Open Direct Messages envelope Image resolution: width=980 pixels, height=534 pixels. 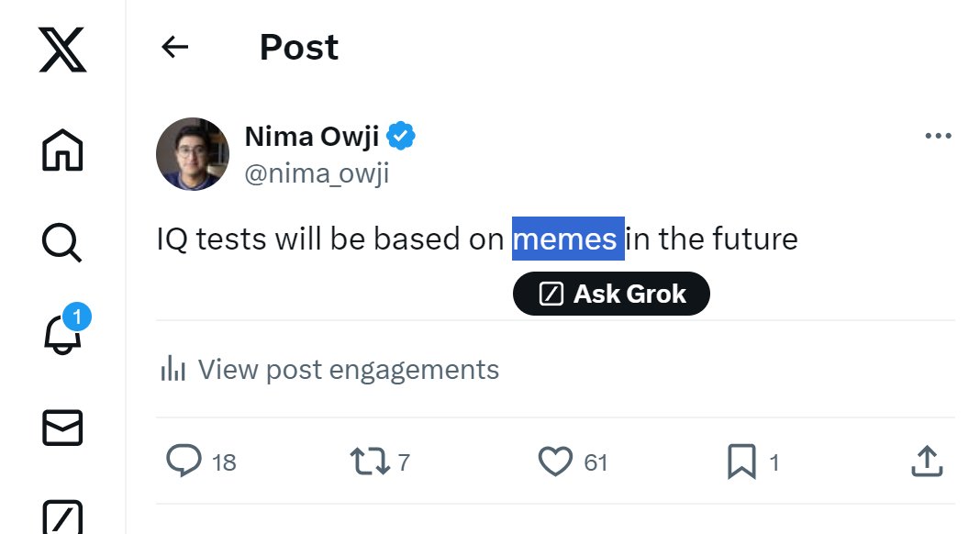(x=62, y=428)
